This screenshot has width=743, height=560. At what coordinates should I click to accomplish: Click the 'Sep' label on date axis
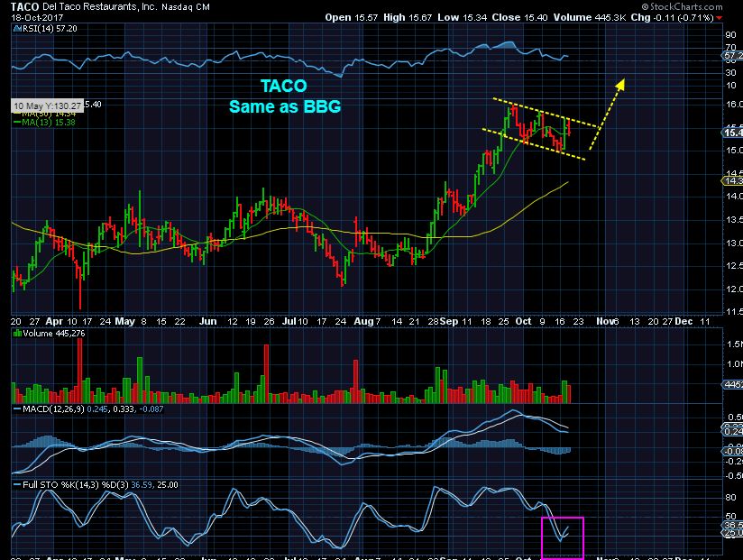[x=448, y=321]
